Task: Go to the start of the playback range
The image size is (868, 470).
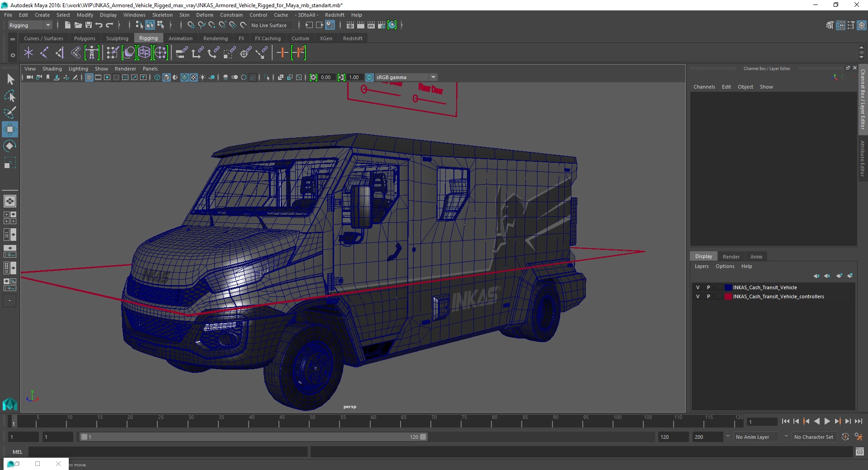Action: [786, 421]
